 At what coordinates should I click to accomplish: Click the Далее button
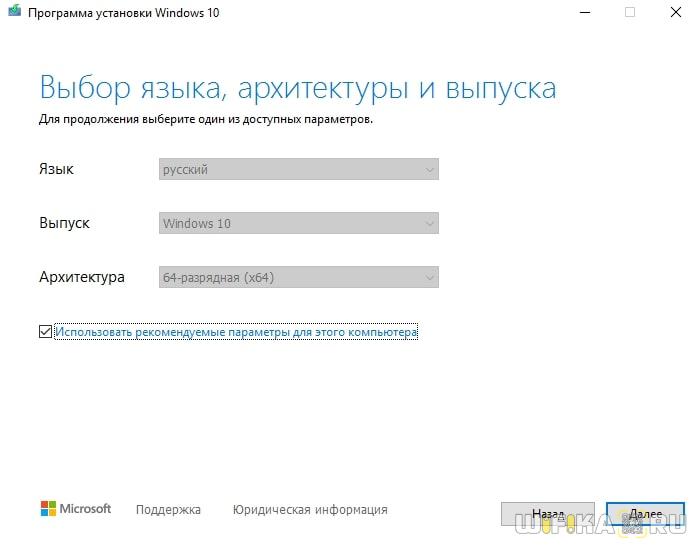(x=645, y=514)
